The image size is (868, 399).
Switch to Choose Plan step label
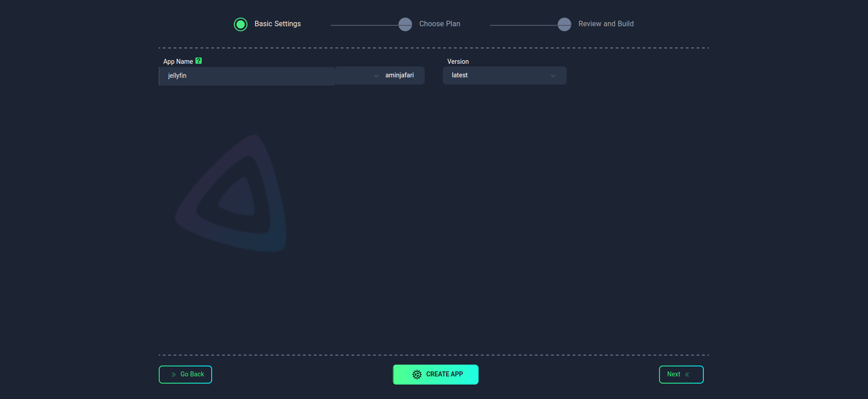tap(440, 24)
